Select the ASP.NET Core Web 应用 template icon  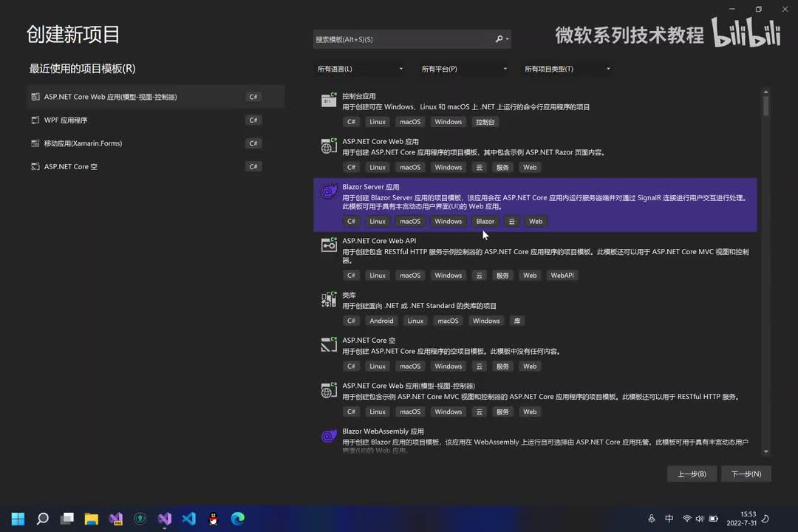(x=329, y=146)
